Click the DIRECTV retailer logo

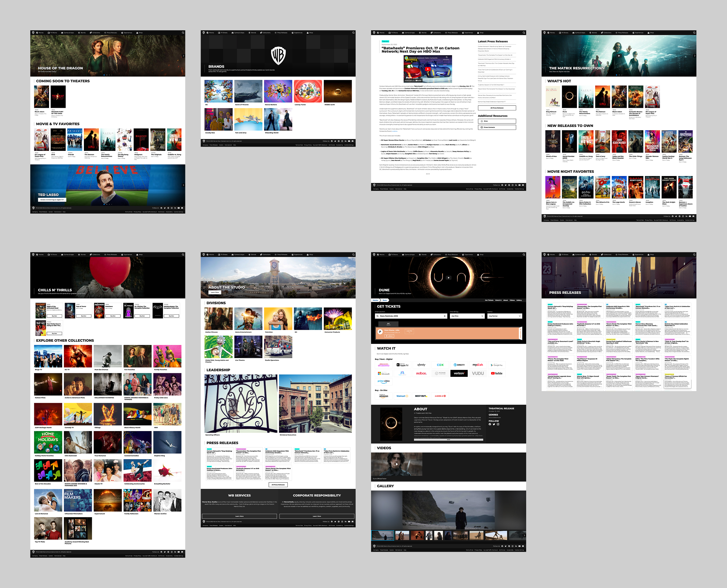(459, 365)
